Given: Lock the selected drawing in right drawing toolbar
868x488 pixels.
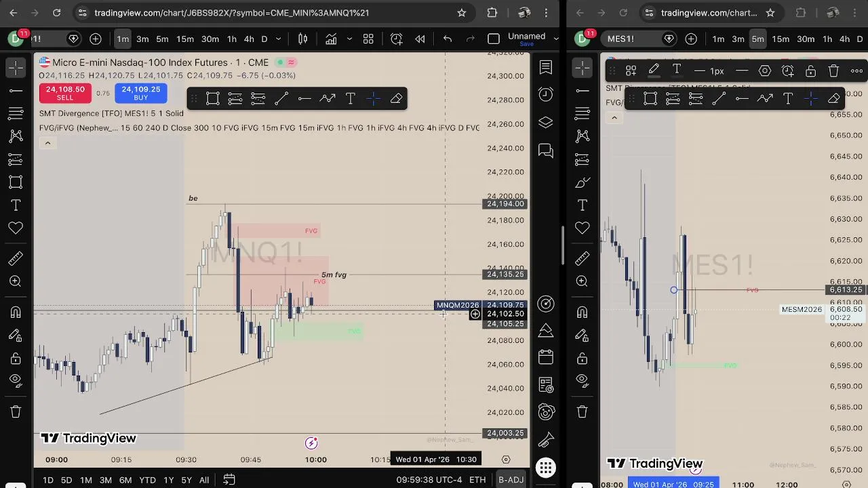Looking at the screenshot, I should pyautogui.click(x=810, y=70).
